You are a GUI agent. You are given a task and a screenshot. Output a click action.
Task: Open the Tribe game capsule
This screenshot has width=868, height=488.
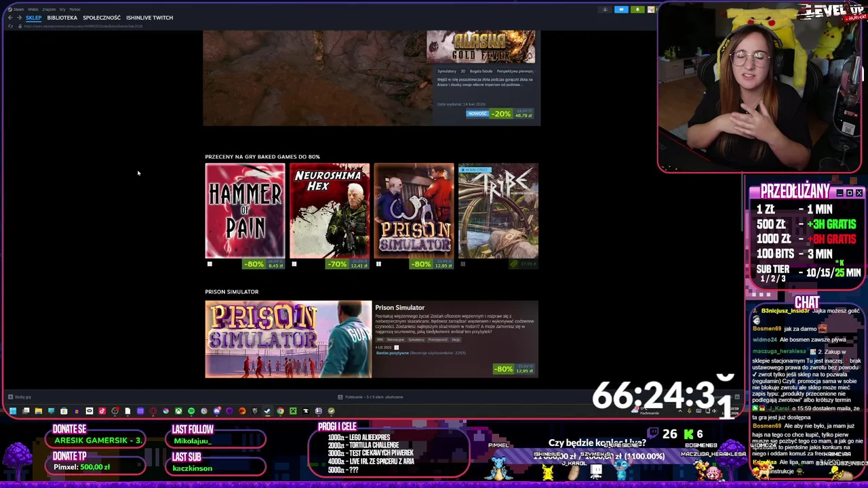pyautogui.click(x=498, y=211)
